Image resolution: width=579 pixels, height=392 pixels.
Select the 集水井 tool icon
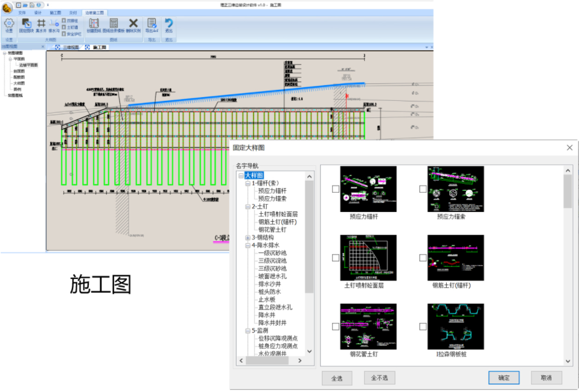pos(40,24)
